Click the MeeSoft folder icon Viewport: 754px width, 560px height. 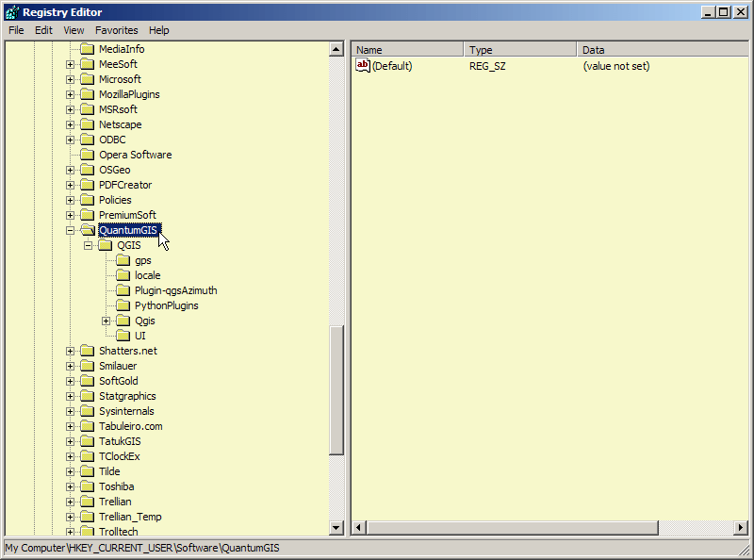(x=87, y=64)
